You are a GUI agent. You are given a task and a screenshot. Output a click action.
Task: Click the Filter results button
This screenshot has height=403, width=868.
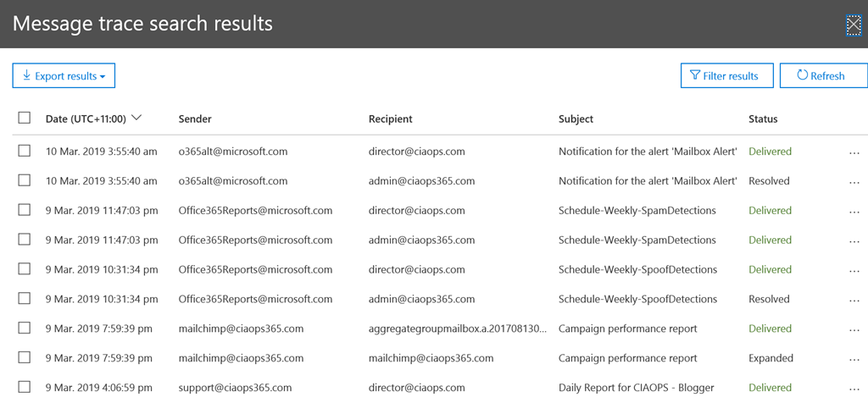(x=726, y=75)
